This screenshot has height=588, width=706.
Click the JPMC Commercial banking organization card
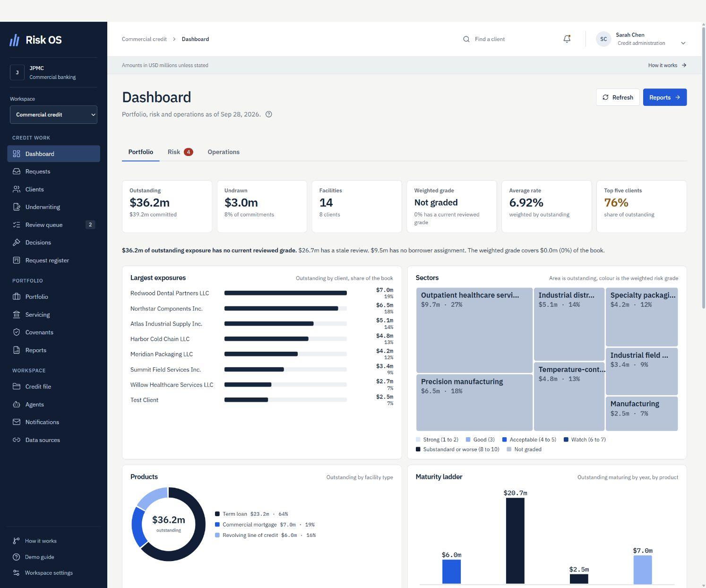[x=53, y=72]
